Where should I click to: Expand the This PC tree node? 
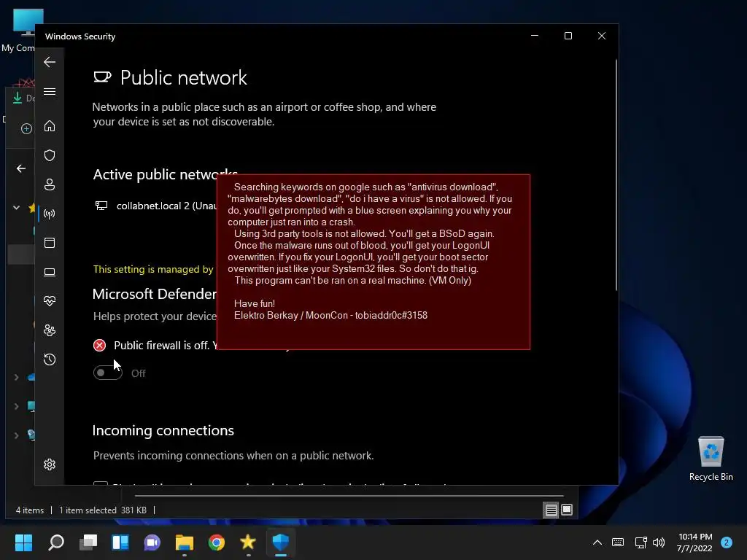17,406
